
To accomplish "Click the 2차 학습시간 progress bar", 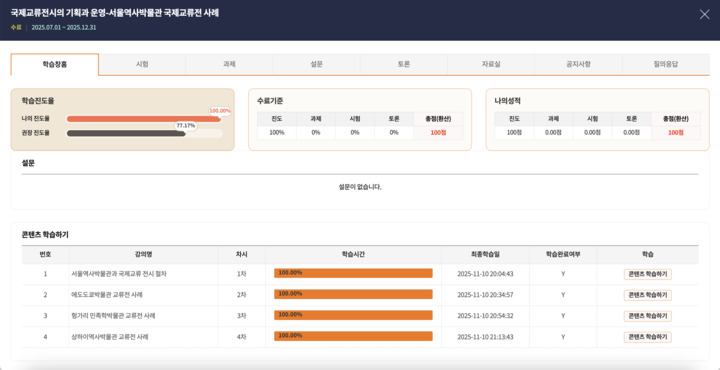I will [x=353, y=294].
